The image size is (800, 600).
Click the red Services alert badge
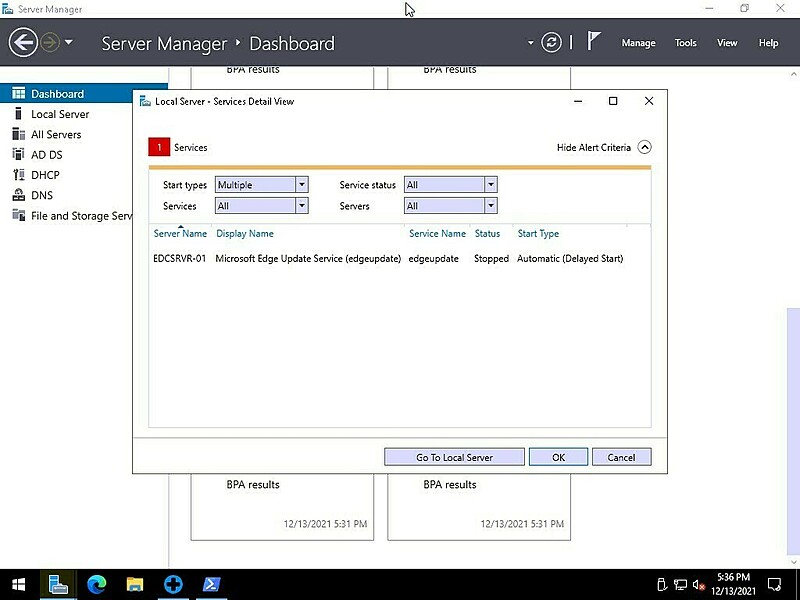160,147
